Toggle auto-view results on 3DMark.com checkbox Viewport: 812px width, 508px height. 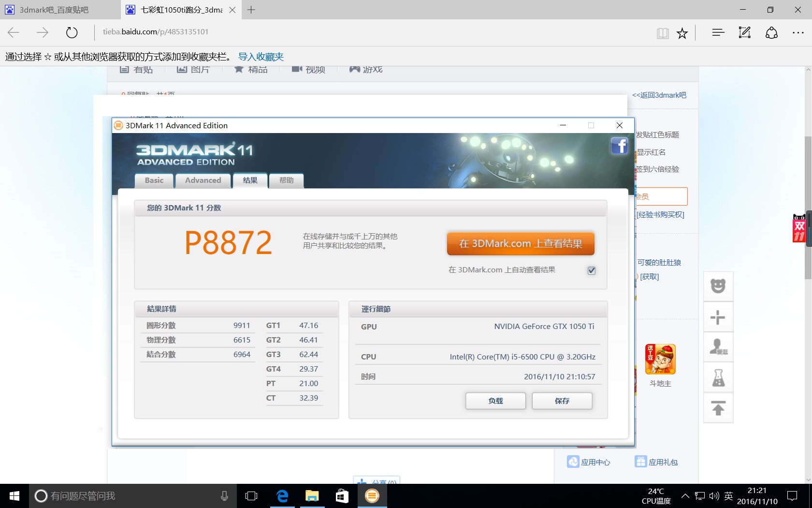pos(592,270)
